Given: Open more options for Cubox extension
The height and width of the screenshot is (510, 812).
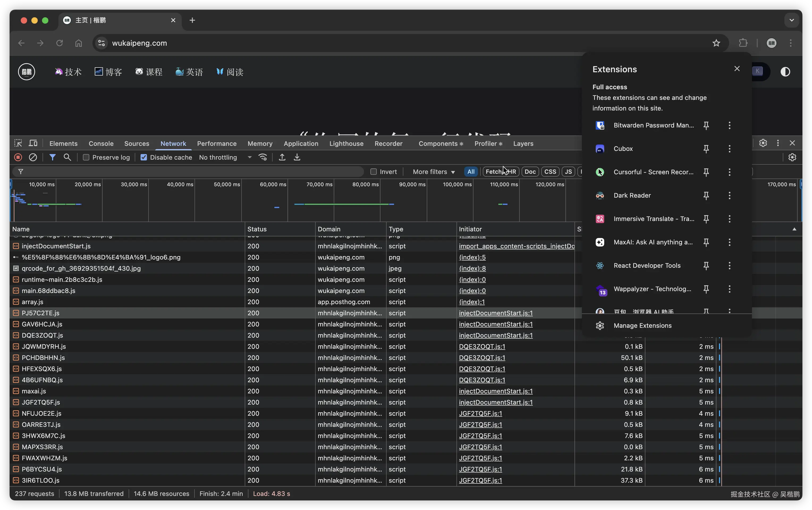Looking at the screenshot, I should [x=729, y=149].
